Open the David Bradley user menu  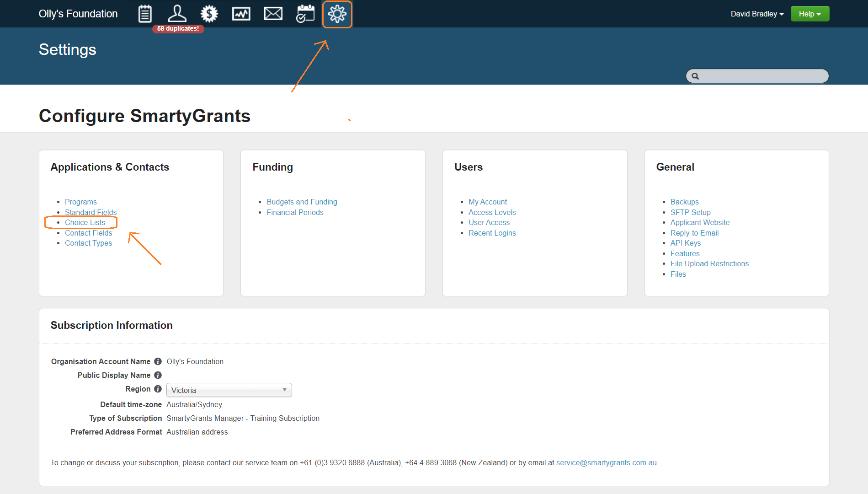click(757, 14)
